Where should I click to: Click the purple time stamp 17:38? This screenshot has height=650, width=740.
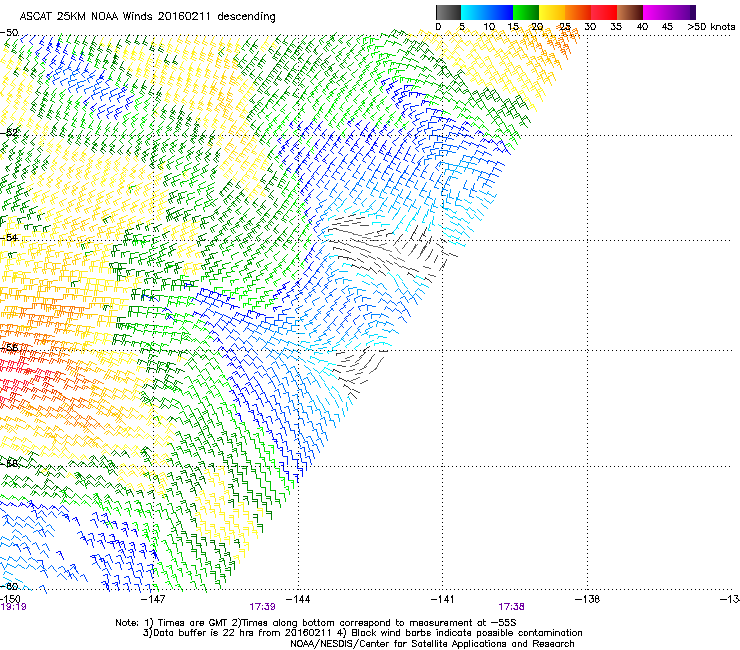point(512,607)
